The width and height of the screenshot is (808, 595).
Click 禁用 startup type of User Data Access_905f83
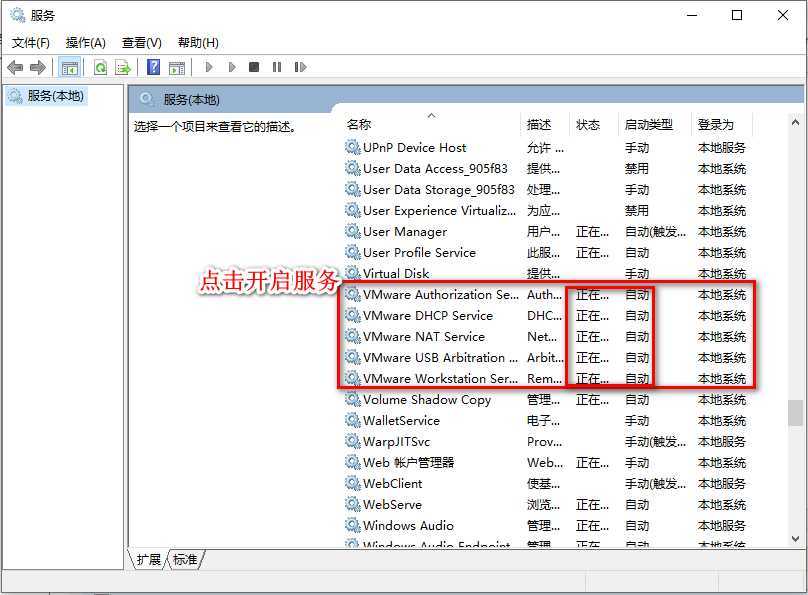click(x=636, y=168)
